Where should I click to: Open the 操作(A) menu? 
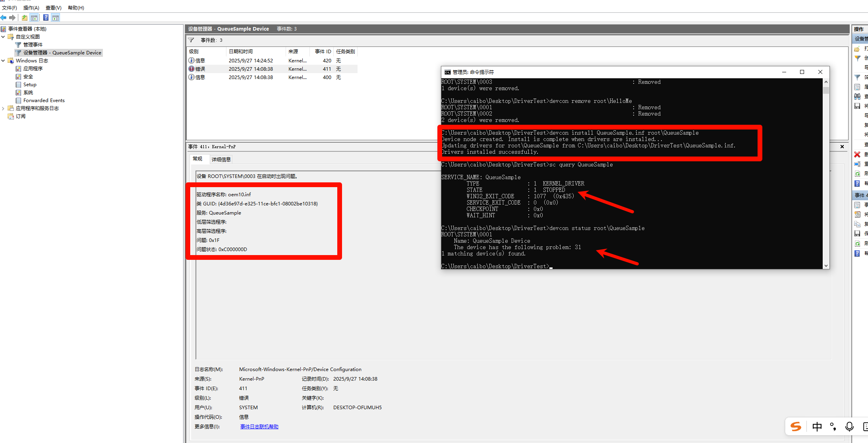pyautogui.click(x=31, y=8)
